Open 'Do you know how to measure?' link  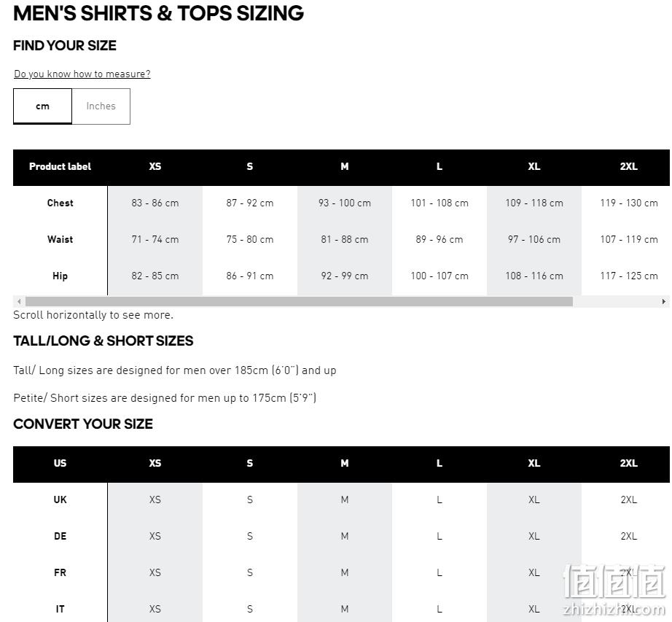coord(82,74)
